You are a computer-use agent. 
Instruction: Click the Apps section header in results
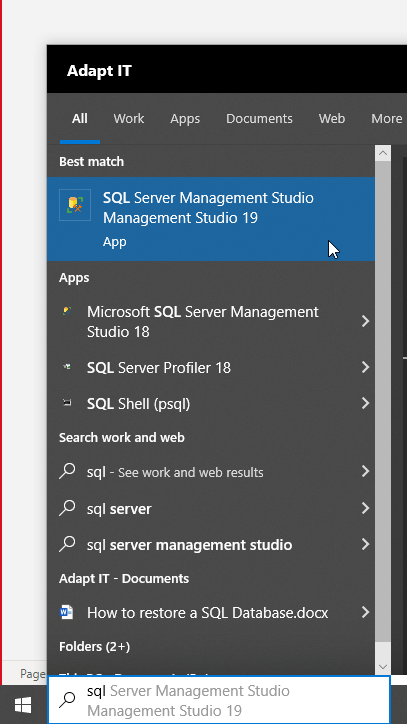tap(74, 278)
